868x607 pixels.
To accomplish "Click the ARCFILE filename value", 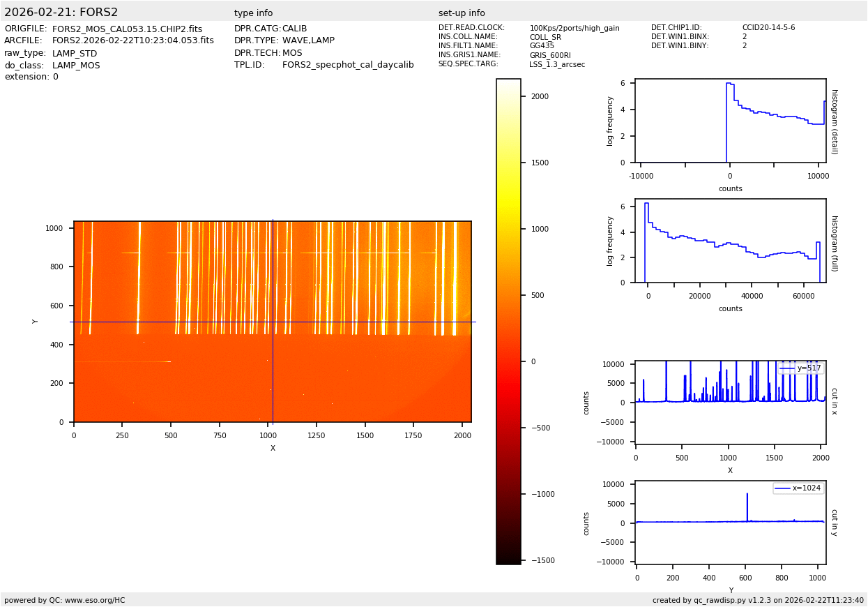I will [x=133, y=41].
